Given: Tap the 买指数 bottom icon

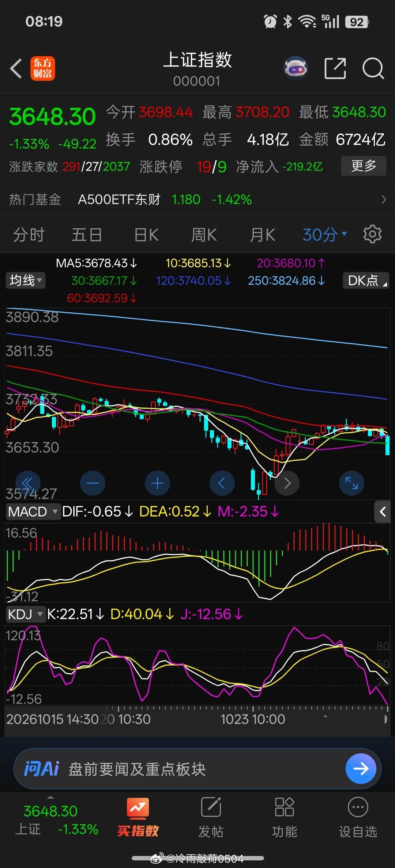Looking at the screenshot, I should point(138,818).
